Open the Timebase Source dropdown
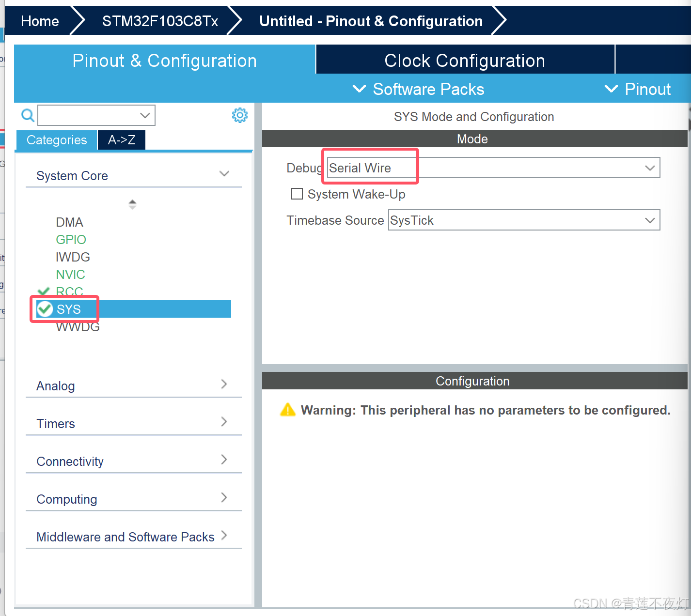 [x=524, y=220]
